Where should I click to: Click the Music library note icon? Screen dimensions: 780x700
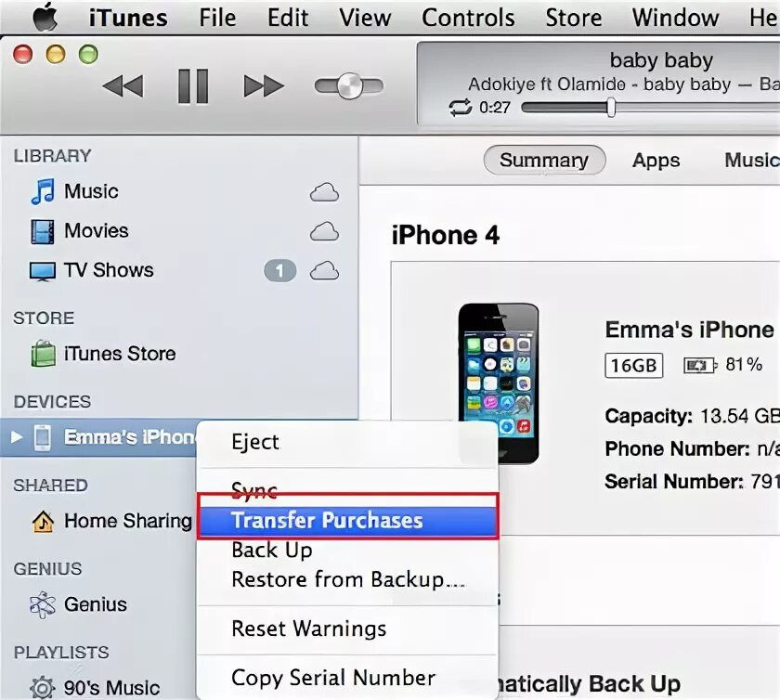tap(43, 191)
